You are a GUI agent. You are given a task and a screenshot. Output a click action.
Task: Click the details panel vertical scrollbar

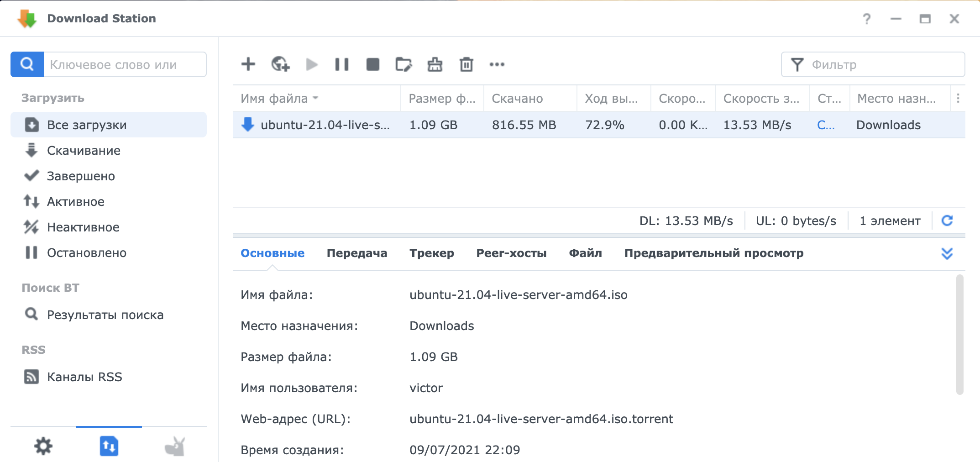click(959, 333)
